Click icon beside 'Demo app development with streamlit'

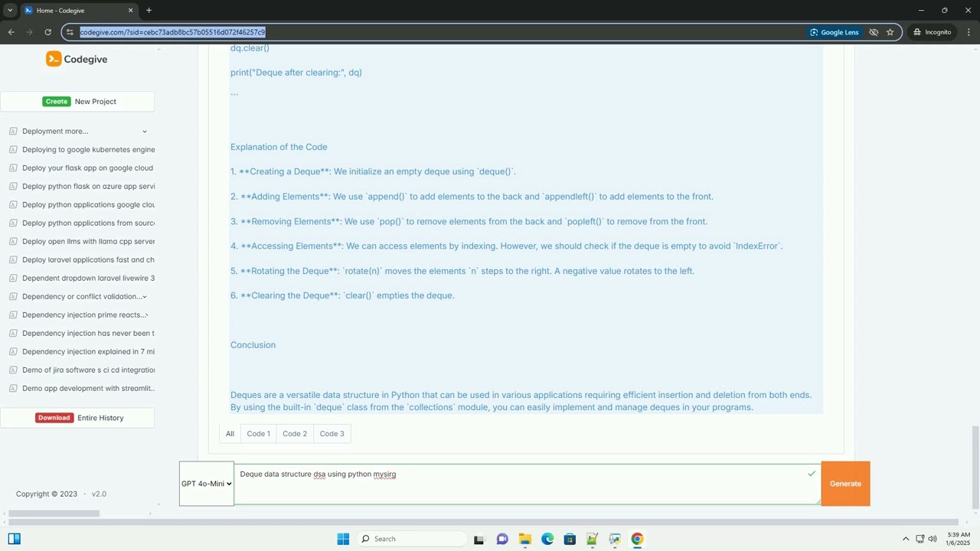pyautogui.click(x=13, y=388)
